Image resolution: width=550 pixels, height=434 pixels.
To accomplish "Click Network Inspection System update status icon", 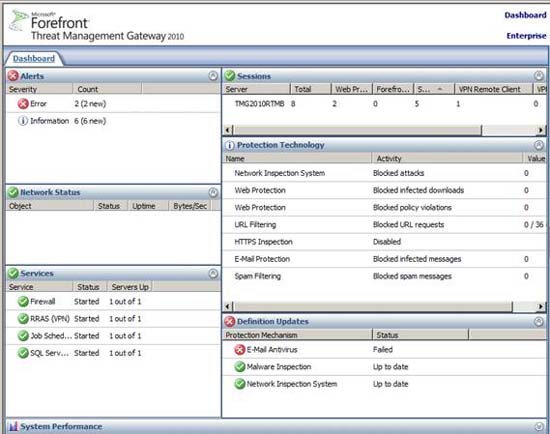I will [x=240, y=384].
